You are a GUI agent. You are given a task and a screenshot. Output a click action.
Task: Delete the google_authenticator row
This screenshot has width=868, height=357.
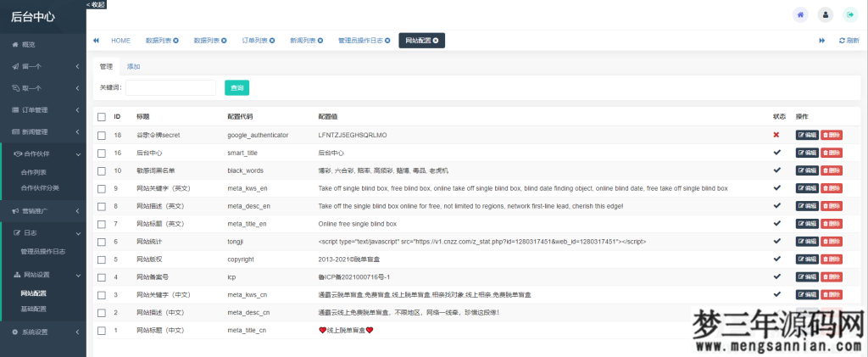click(x=832, y=135)
